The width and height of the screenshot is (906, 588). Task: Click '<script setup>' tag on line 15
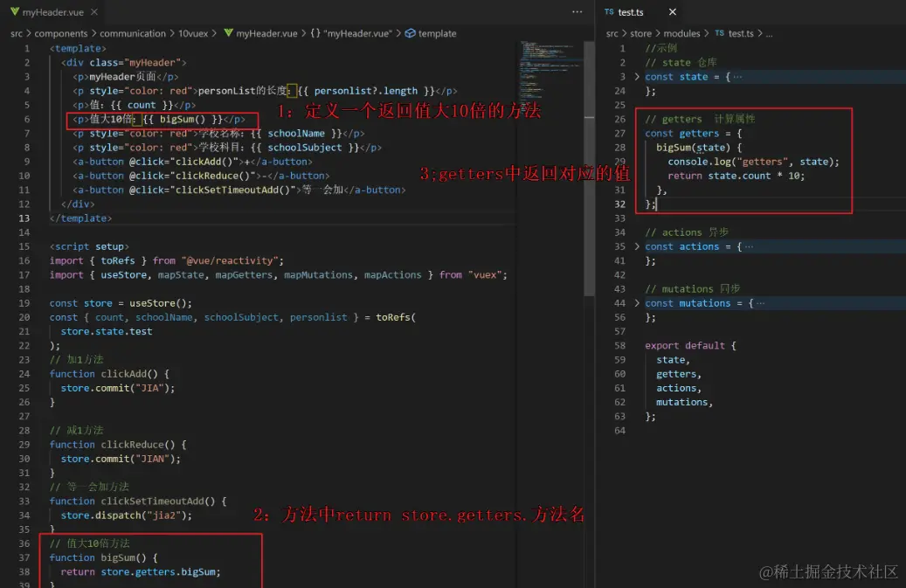click(x=89, y=246)
